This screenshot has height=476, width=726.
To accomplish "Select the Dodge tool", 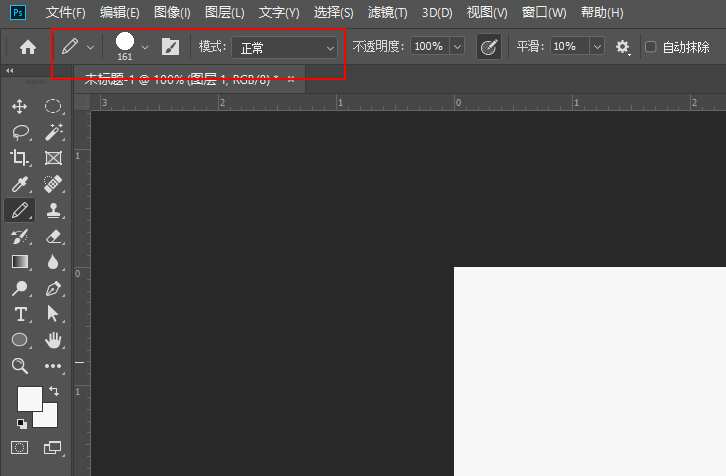I will [20, 288].
